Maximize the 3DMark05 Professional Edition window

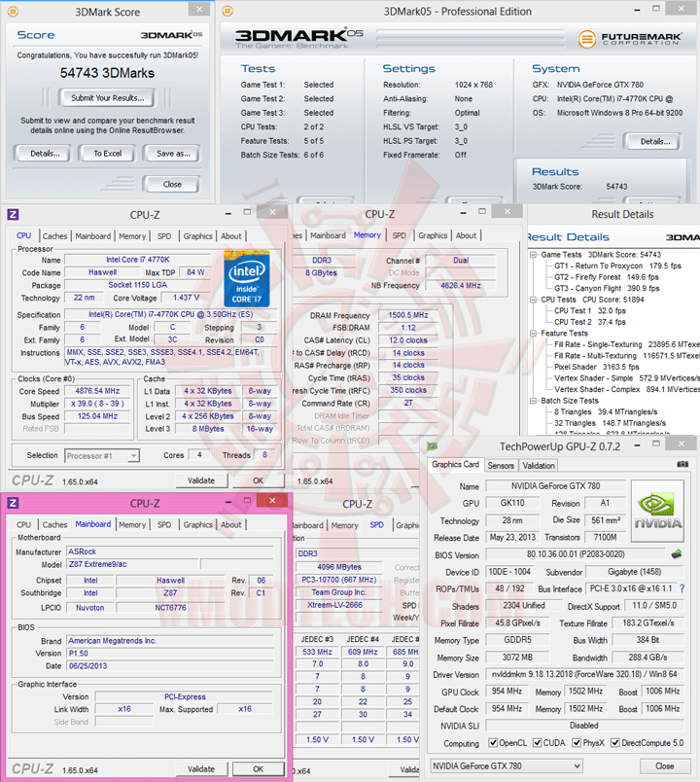pos(656,9)
